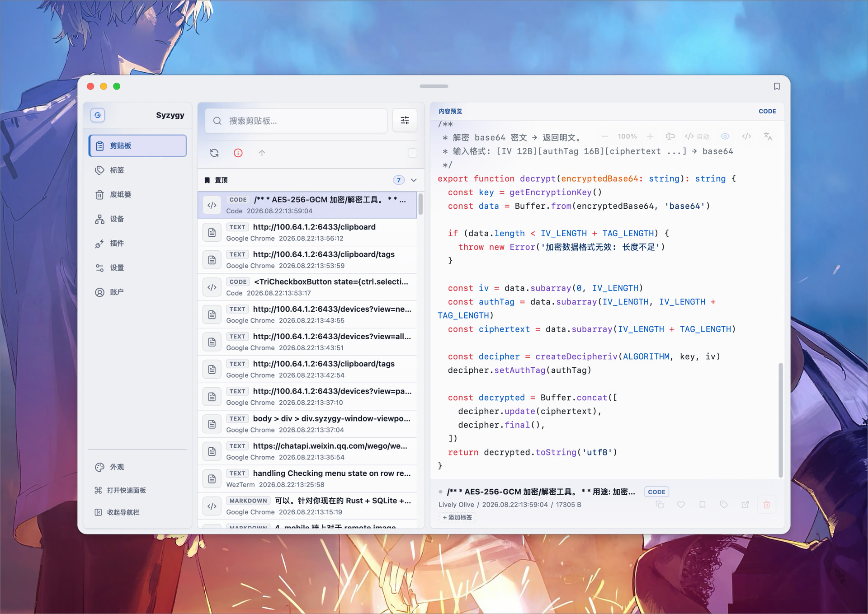Select the Rust + SQLite markdown entry

tap(307, 506)
